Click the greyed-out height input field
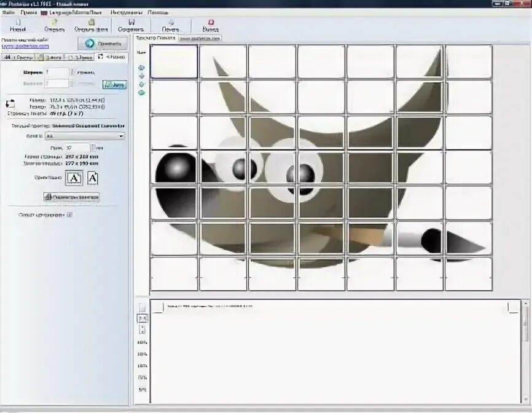Image resolution: width=532 pixels, height=413 pixels. click(57, 83)
